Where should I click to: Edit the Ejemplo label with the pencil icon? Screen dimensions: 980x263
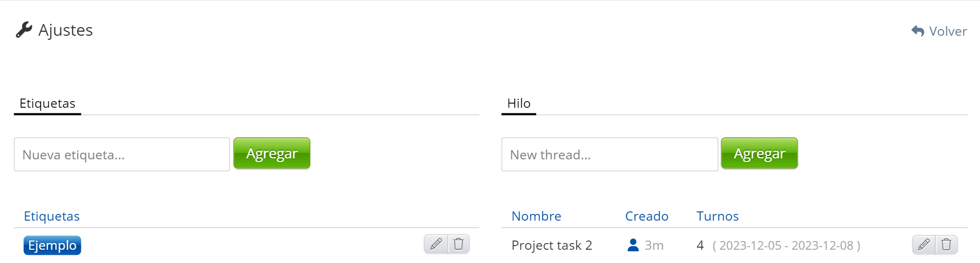click(x=436, y=244)
